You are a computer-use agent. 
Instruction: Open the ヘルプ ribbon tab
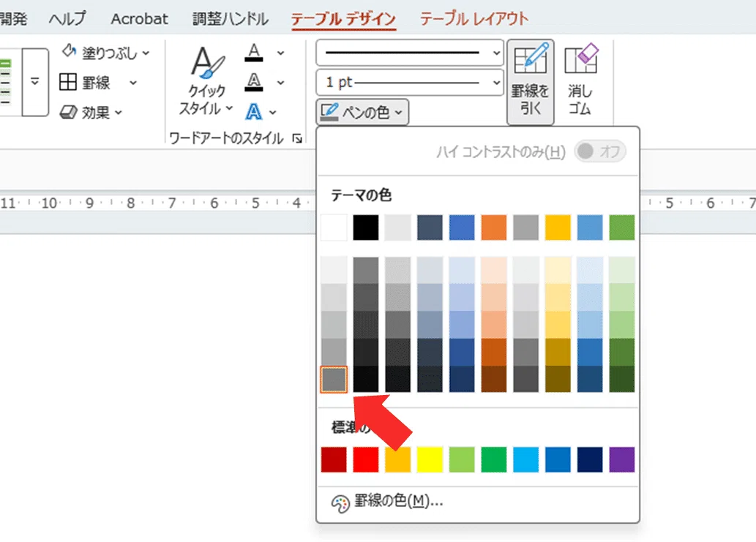[x=67, y=19]
